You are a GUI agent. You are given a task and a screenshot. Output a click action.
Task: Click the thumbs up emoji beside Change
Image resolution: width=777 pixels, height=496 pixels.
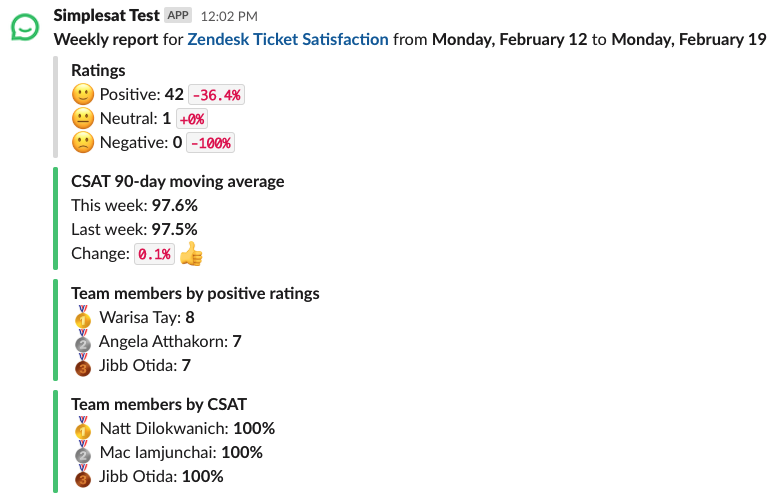click(191, 254)
